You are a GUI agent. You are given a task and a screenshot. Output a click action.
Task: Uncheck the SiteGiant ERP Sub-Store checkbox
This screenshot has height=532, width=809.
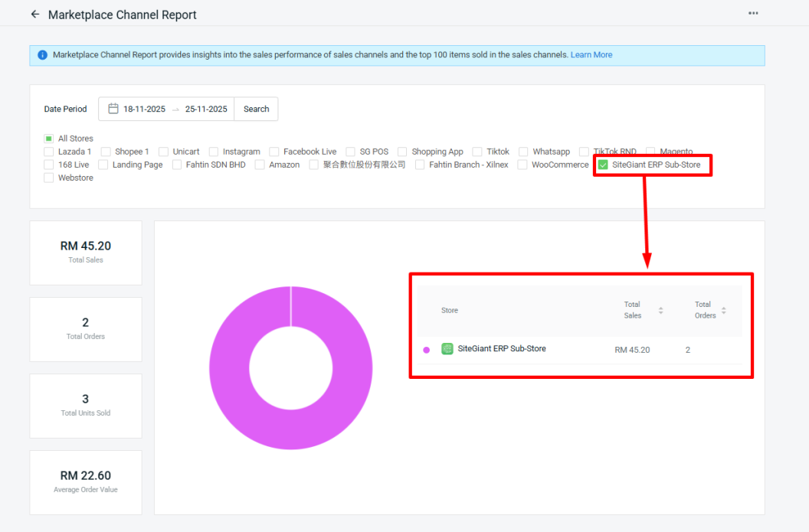click(x=603, y=165)
